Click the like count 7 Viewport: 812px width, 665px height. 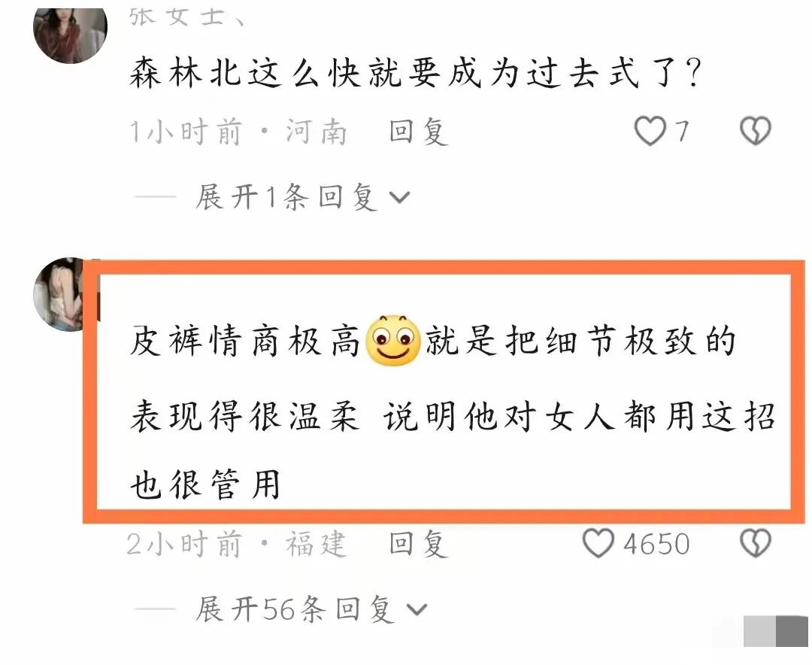click(683, 131)
